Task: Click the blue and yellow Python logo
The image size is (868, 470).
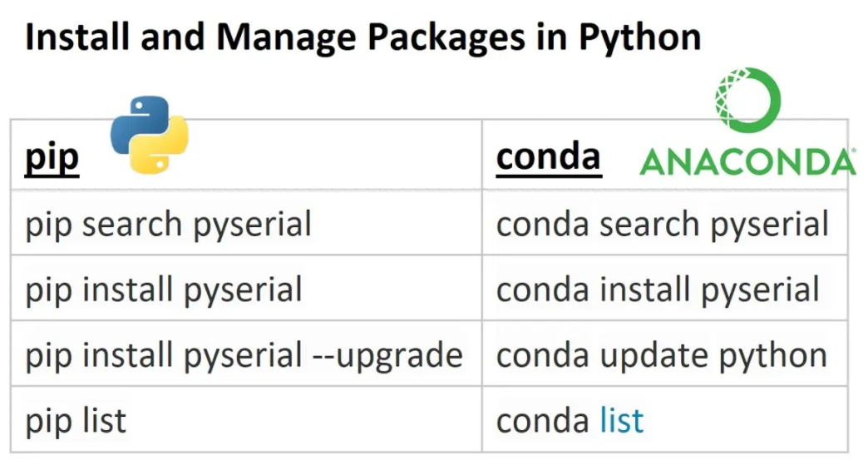Action: (150, 134)
